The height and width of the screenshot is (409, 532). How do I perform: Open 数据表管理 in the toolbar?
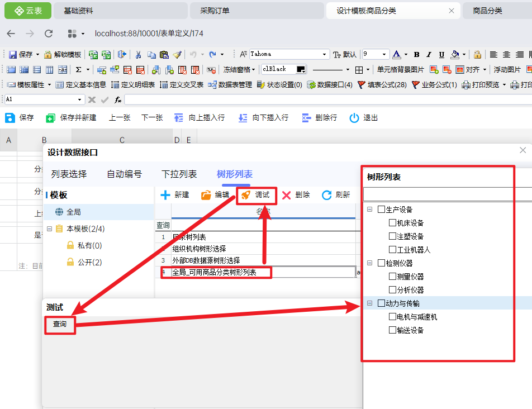coord(230,85)
